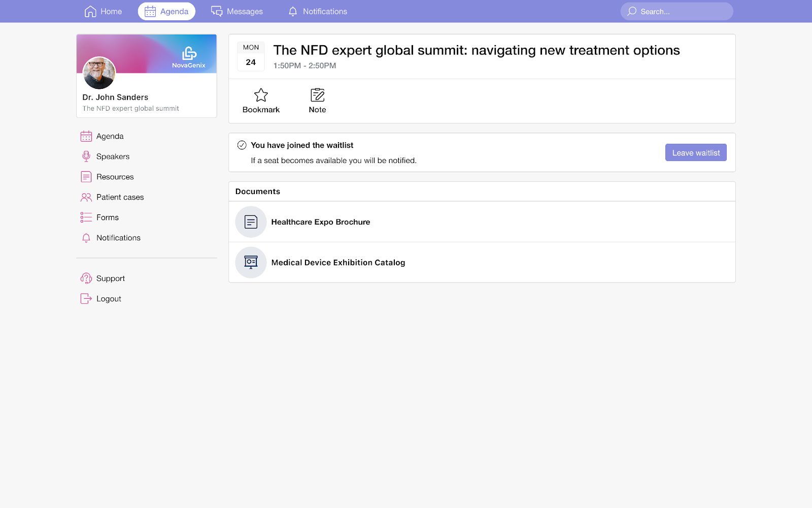
Task: Click the Dr. John Sanders name
Action: coord(115,97)
